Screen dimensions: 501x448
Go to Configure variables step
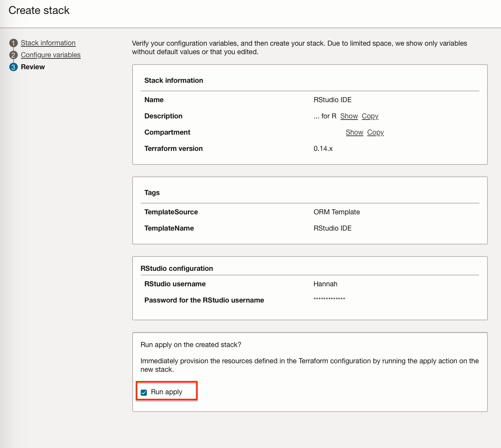[x=51, y=55]
